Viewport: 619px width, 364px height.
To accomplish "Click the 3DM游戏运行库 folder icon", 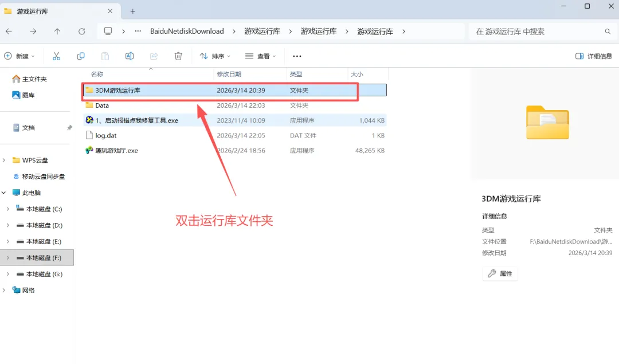I will pos(89,90).
